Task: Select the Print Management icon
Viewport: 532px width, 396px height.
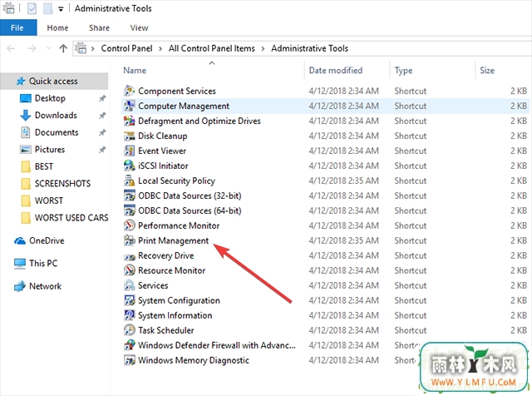Action: pos(130,240)
